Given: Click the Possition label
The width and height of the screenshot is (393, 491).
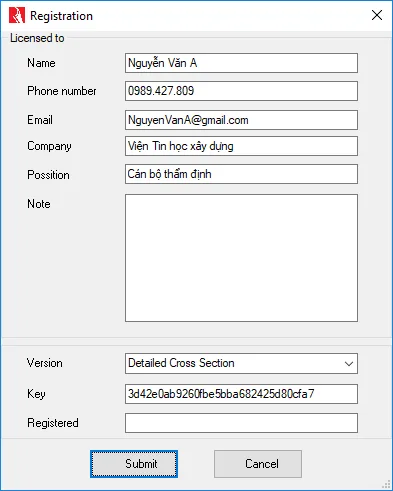Looking at the screenshot, I should coord(48,175).
